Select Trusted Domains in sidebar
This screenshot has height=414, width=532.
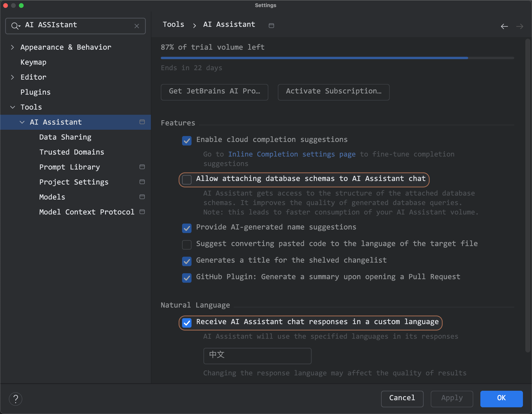pyautogui.click(x=72, y=152)
